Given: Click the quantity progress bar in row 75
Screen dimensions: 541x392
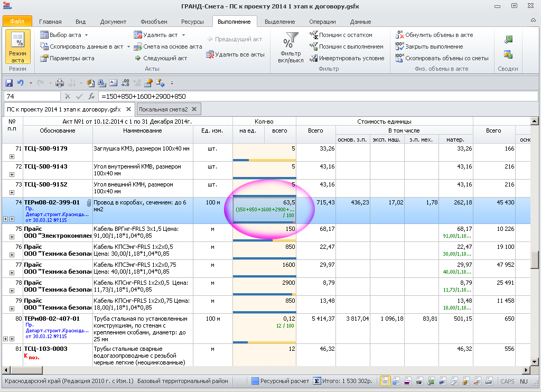Looking at the screenshot, I should click(x=264, y=241).
